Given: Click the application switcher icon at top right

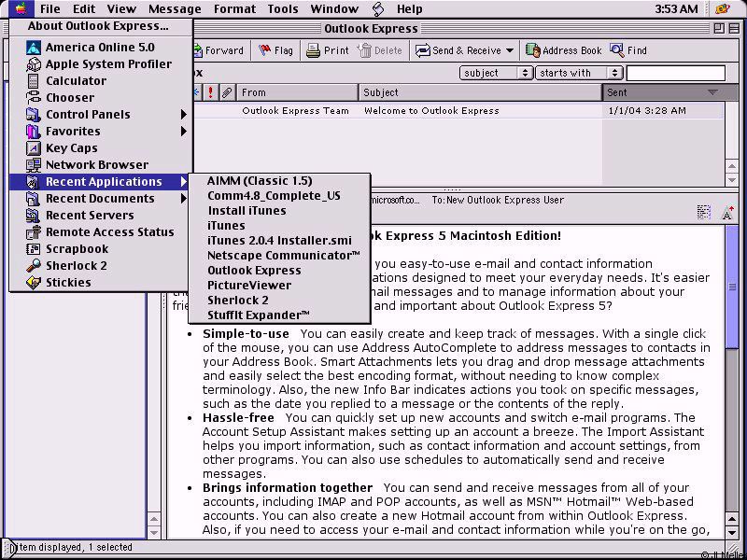Looking at the screenshot, I should (x=723, y=8).
